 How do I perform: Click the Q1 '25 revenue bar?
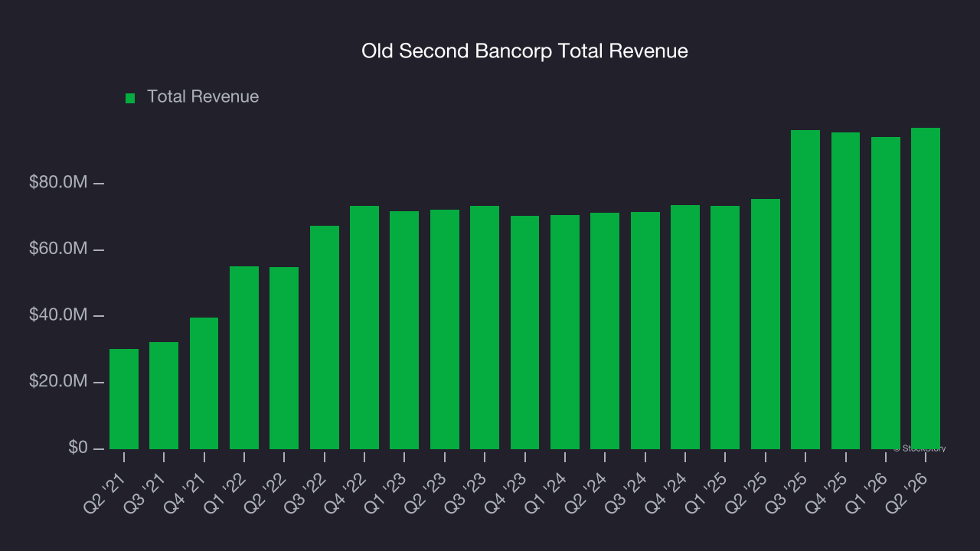[x=725, y=328]
